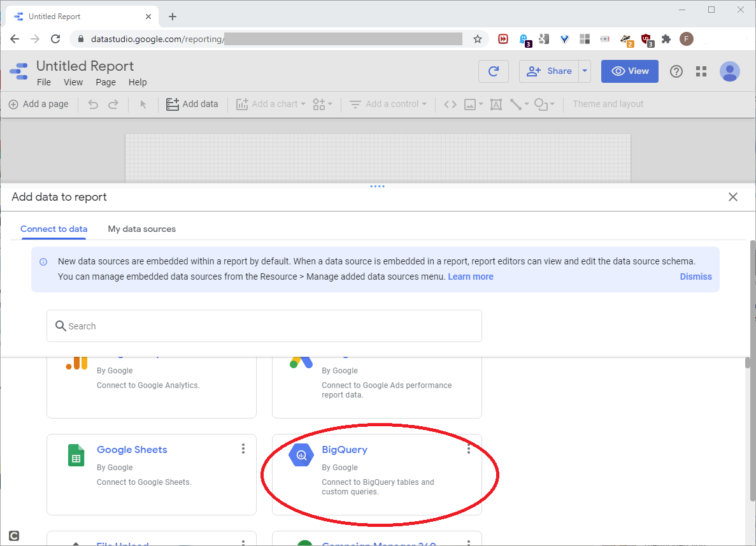The height and width of the screenshot is (546, 756).
Task: Click the Learn more link
Action: pyautogui.click(x=471, y=277)
